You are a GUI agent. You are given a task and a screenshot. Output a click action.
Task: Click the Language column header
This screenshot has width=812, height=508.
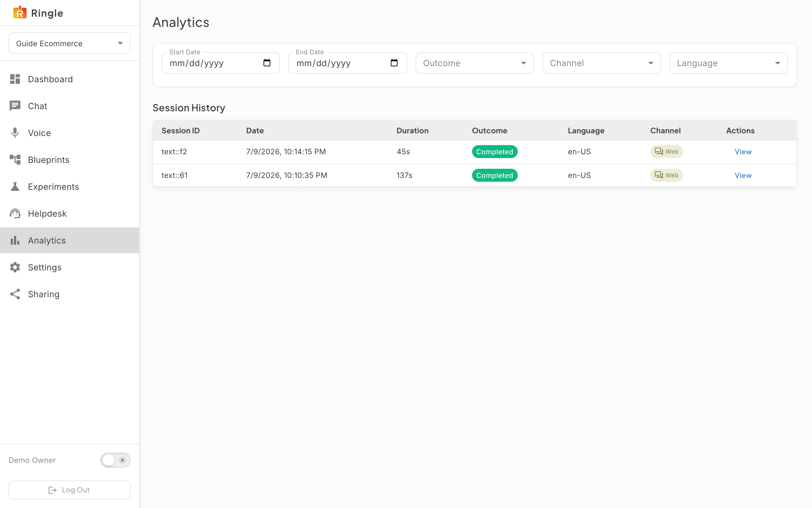coord(586,130)
